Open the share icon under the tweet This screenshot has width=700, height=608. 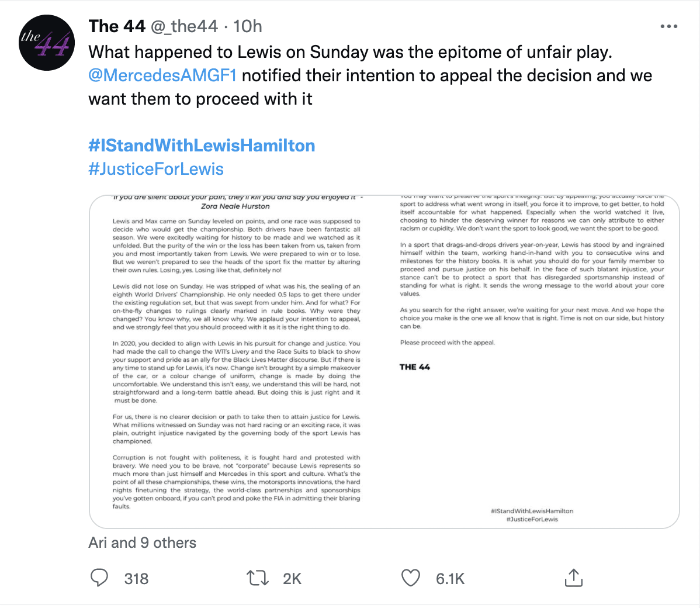click(x=574, y=578)
